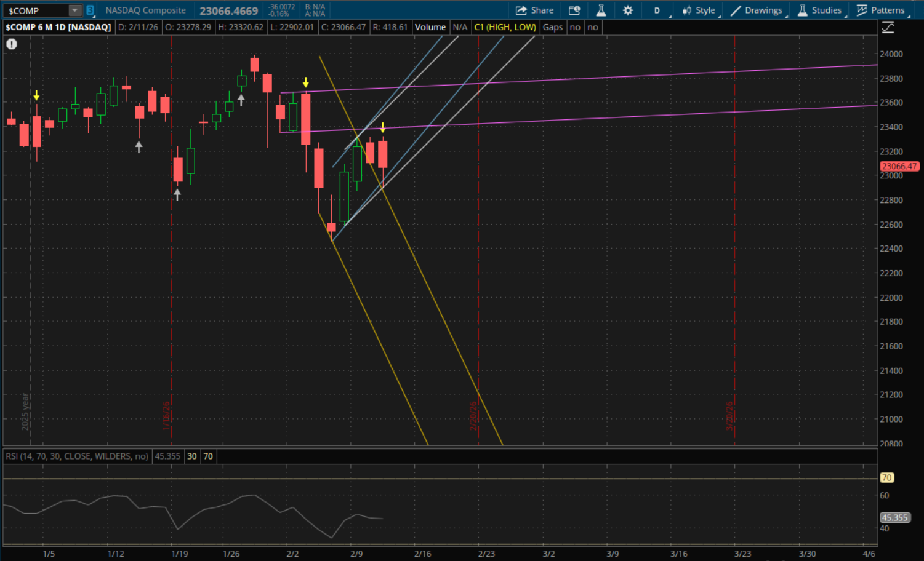Viewport: 924px width, 561px height.
Task: Open the Style menu
Action: click(x=699, y=10)
